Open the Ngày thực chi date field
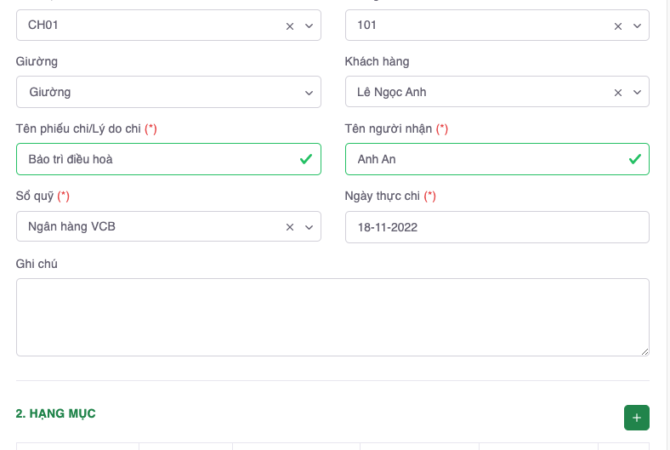The width and height of the screenshot is (670, 450). (x=496, y=227)
